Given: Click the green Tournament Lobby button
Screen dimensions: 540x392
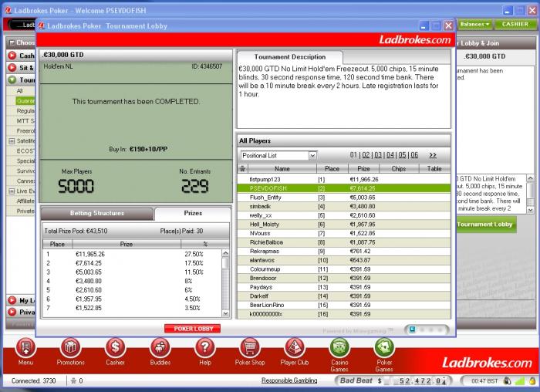Looking at the screenshot, I should pos(485,225).
